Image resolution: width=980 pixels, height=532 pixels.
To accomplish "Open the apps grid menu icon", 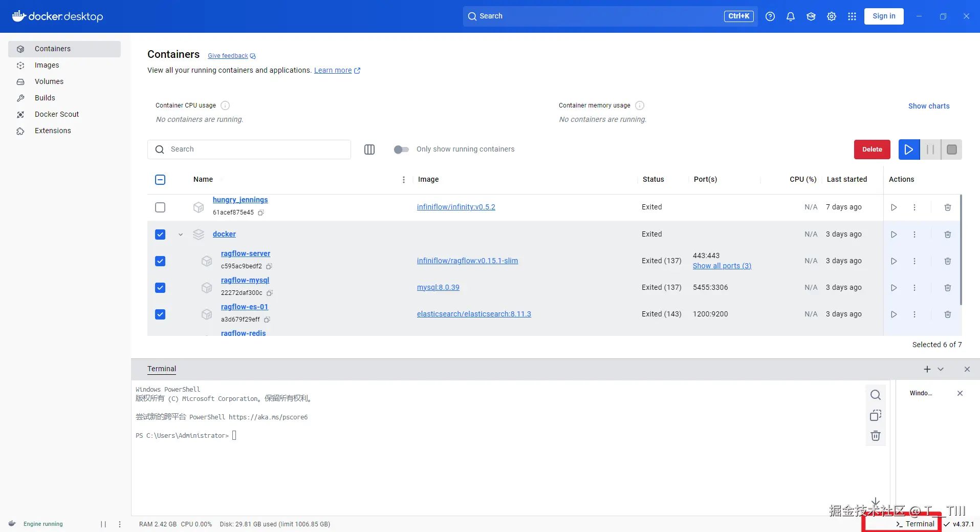I will coord(852,16).
